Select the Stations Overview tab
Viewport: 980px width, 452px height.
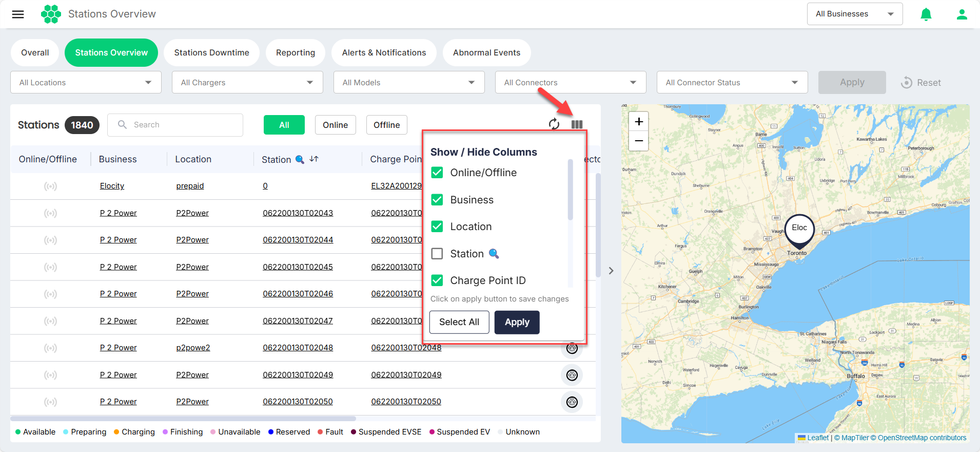111,52
